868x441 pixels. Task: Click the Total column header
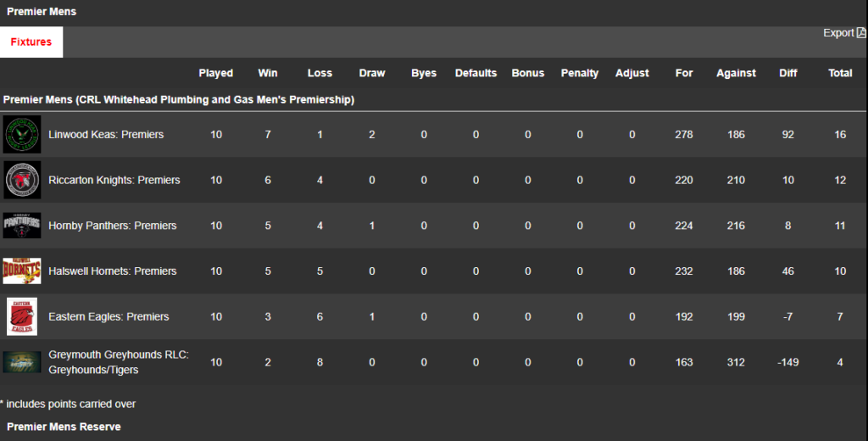click(840, 73)
